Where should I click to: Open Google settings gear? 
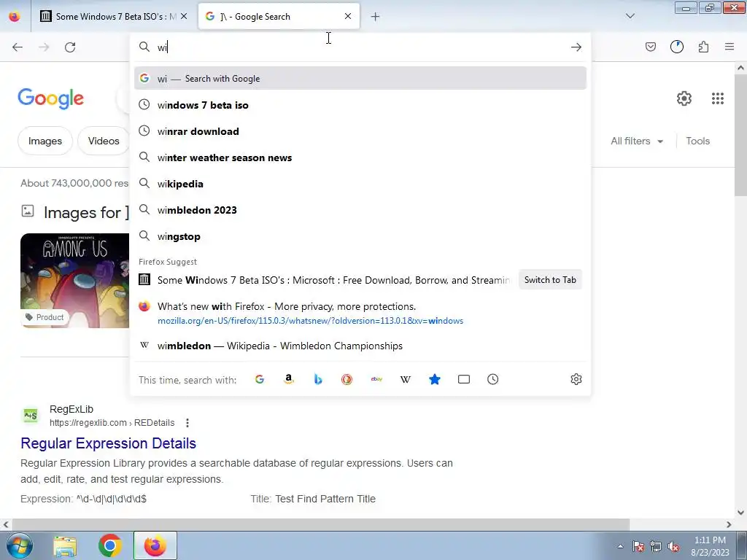(684, 98)
